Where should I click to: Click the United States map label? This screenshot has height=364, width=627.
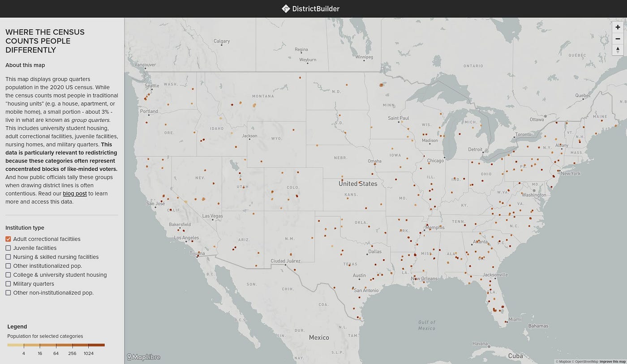pyautogui.click(x=358, y=184)
